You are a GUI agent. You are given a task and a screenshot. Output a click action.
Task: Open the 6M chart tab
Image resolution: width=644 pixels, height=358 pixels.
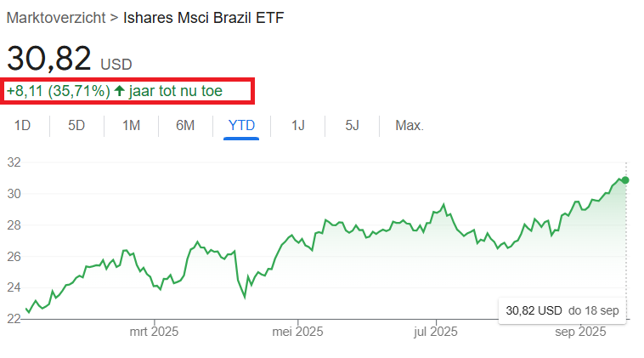coord(185,126)
